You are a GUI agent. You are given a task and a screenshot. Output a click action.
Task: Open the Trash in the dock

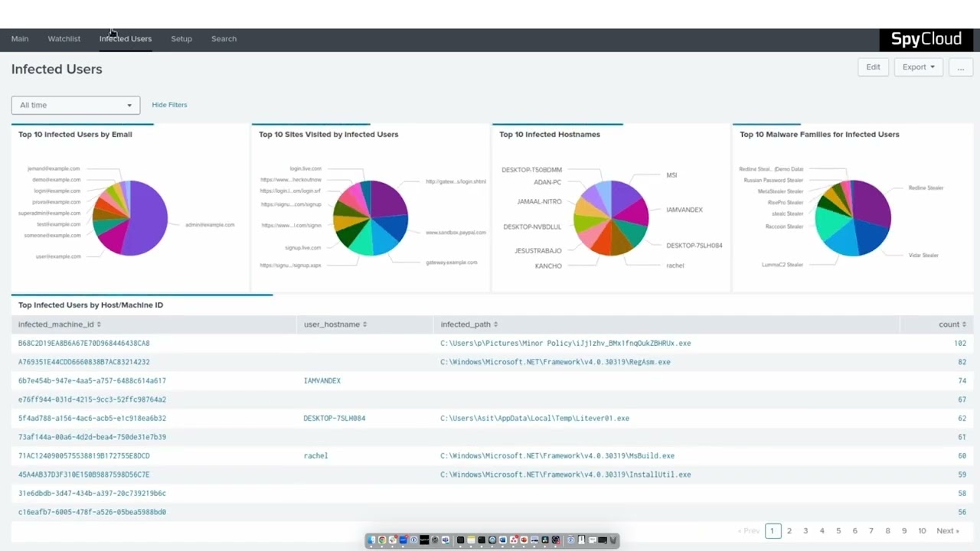coord(612,540)
